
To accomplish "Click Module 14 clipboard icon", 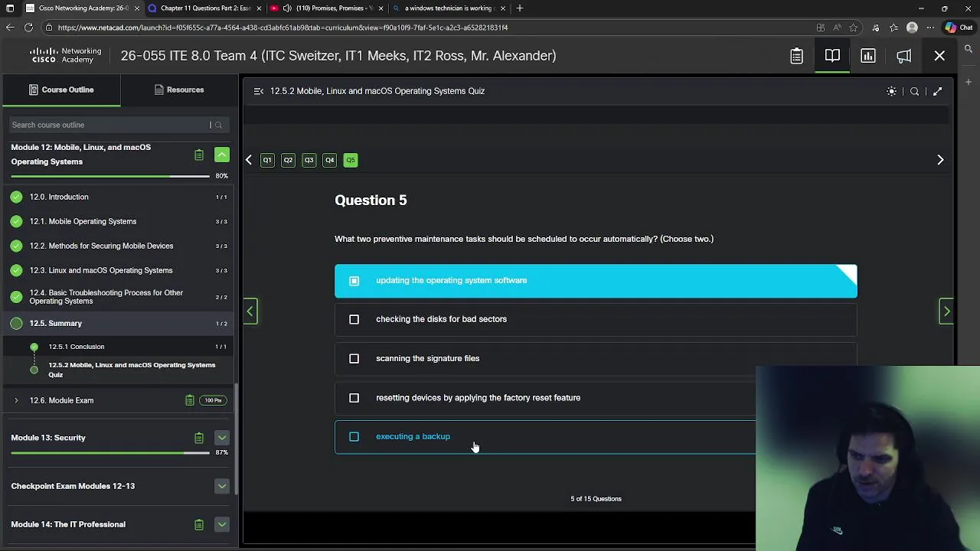I will [199, 524].
